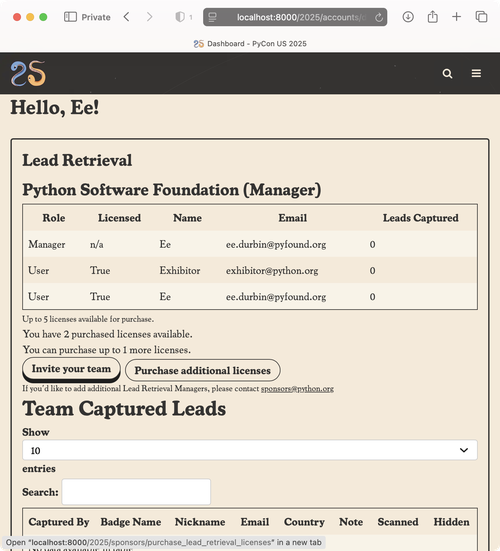Sort by the Role column header
This screenshot has width=500, height=551.
coord(54,218)
